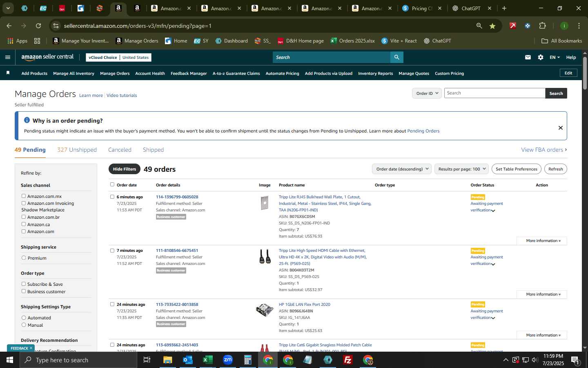588x368 pixels.
Task: Open the Order ID search type dropdown
Action: pyautogui.click(x=427, y=93)
